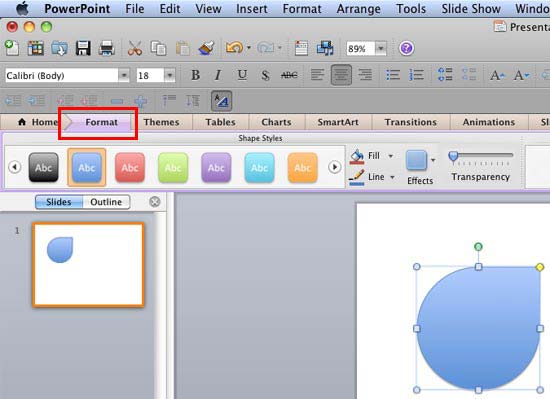Viewport: 550px width, 399px height.
Task: Align text left
Action: tap(317, 75)
